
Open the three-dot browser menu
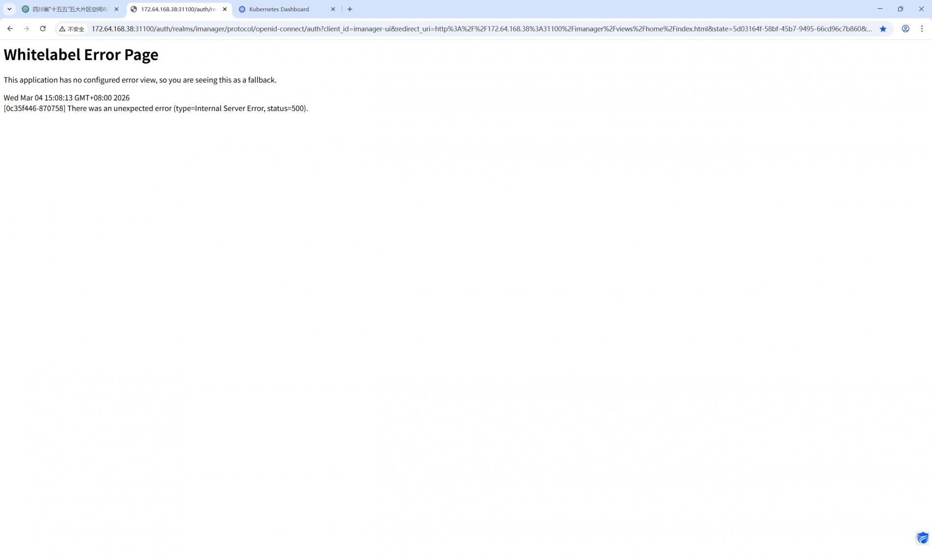tap(922, 29)
